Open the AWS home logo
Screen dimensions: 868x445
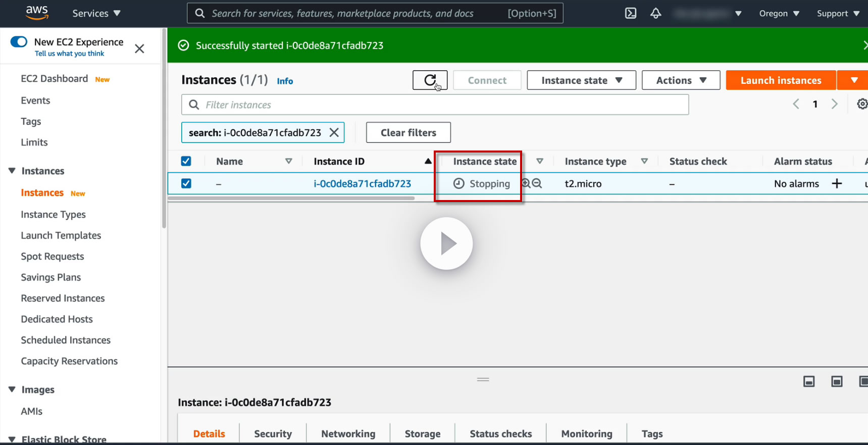click(x=37, y=13)
